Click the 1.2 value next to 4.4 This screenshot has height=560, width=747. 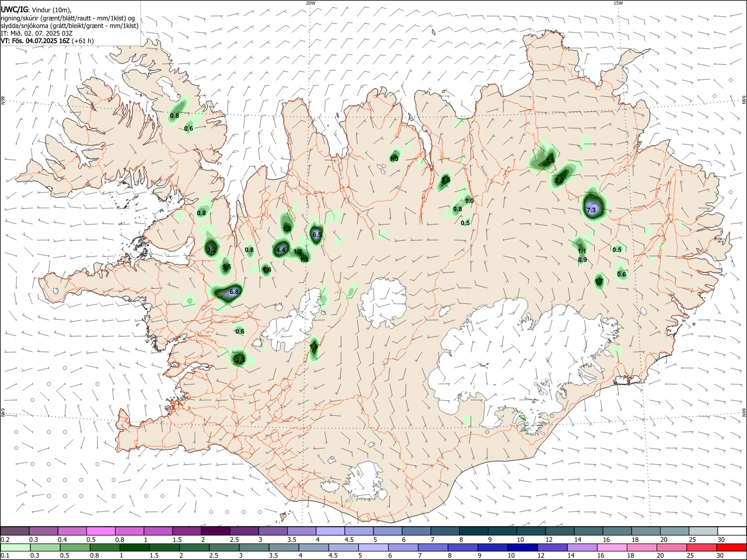(x=298, y=252)
